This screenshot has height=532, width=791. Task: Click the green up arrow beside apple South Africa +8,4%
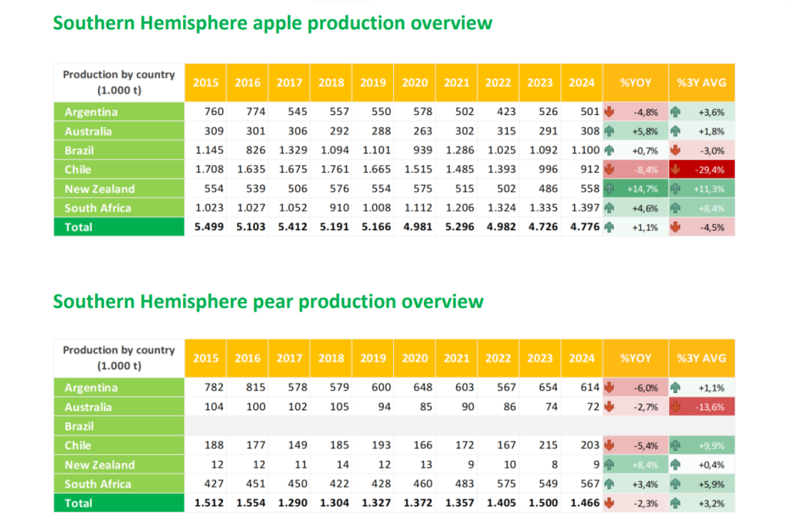677,208
